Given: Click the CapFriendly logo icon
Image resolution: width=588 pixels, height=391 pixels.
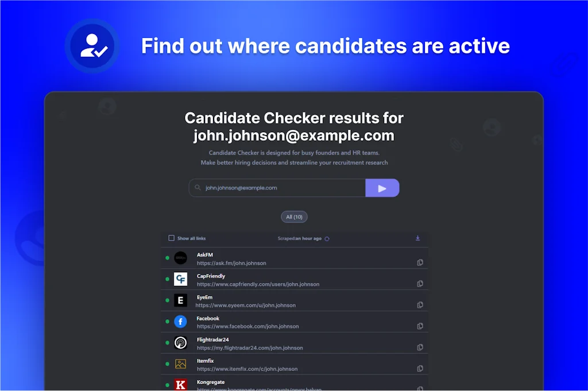Looking at the screenshot, I should (x=180, y=279).
